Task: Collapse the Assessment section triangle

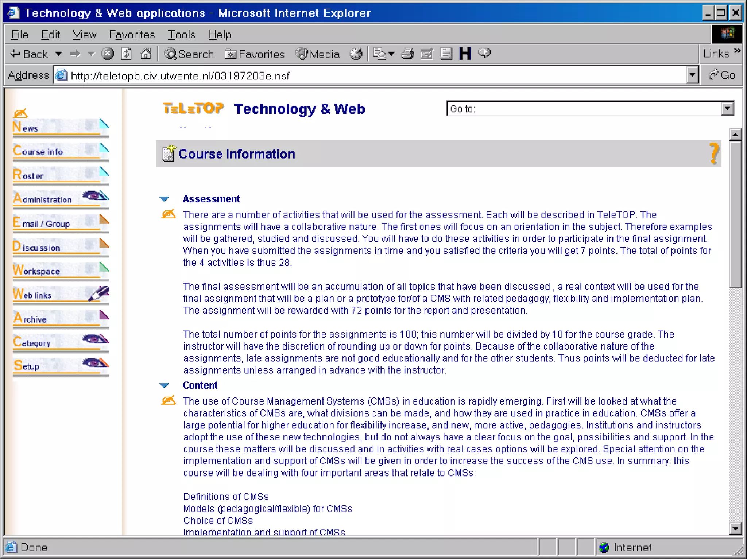Action: [165, 199]
